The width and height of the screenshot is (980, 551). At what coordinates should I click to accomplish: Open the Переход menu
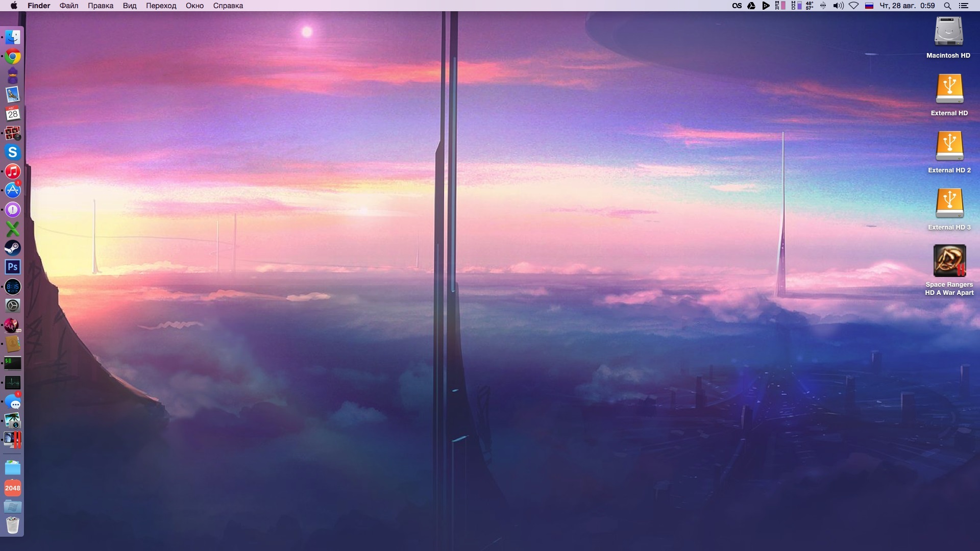161,6
